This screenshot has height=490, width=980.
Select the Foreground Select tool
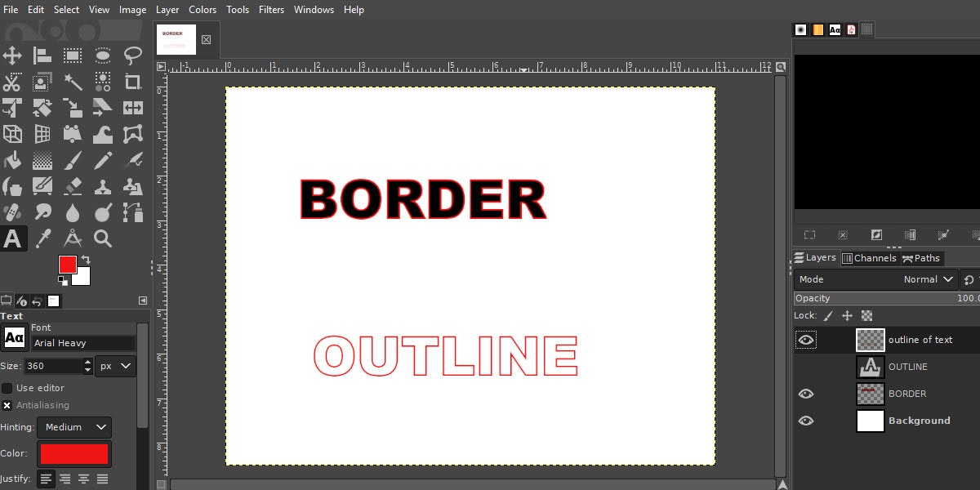pos(42,82)
